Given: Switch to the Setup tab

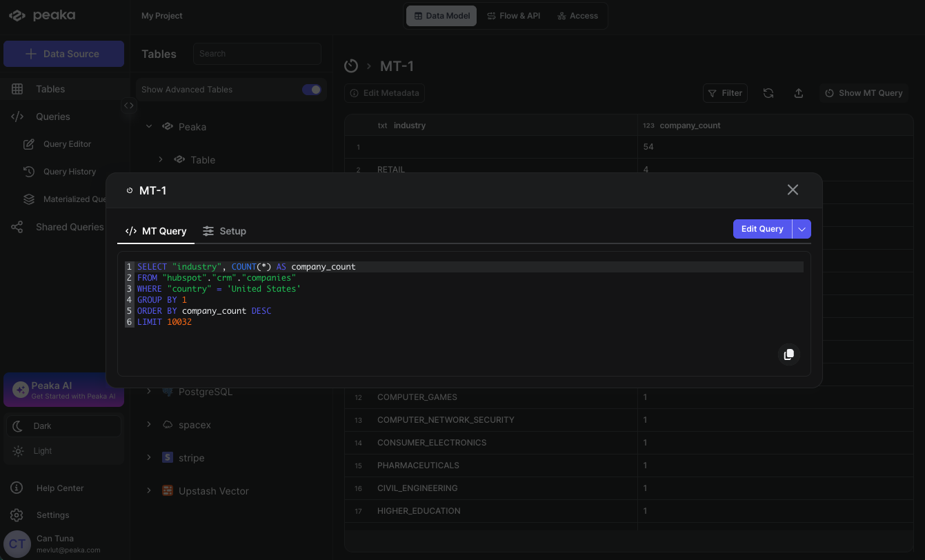Looking at the screenshot, I should [x=224, y=231].
